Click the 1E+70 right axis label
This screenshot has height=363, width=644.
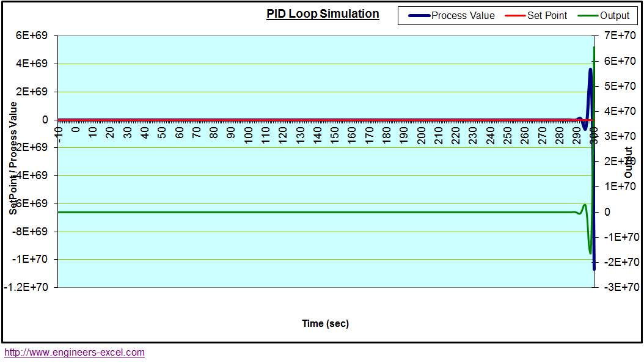pyautogui.click(x=620, y=186)
